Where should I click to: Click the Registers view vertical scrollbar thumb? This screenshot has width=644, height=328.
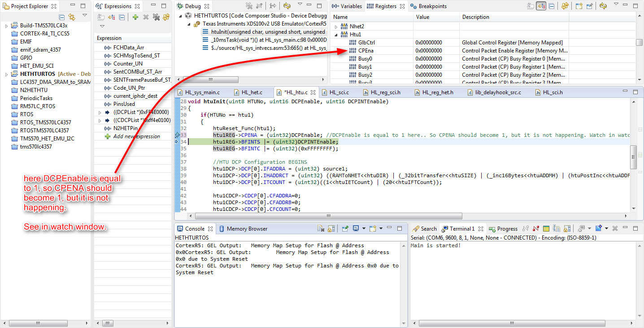click(x=639, y=43)
